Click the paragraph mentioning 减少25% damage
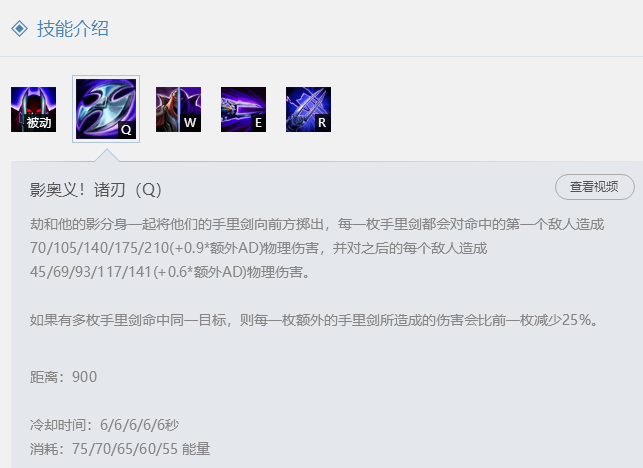 [315, 320]
